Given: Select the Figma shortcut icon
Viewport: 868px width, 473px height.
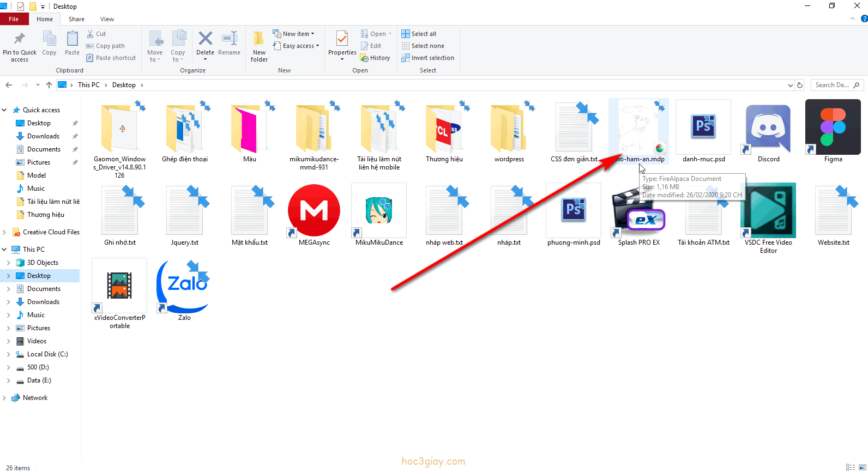Looking at the screenshot, I should (833, 128).
